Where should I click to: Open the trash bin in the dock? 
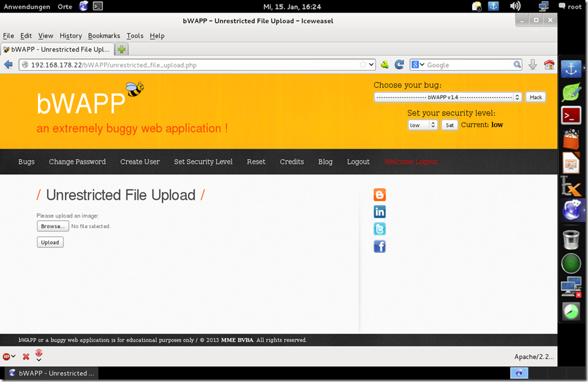click(571, 239)
